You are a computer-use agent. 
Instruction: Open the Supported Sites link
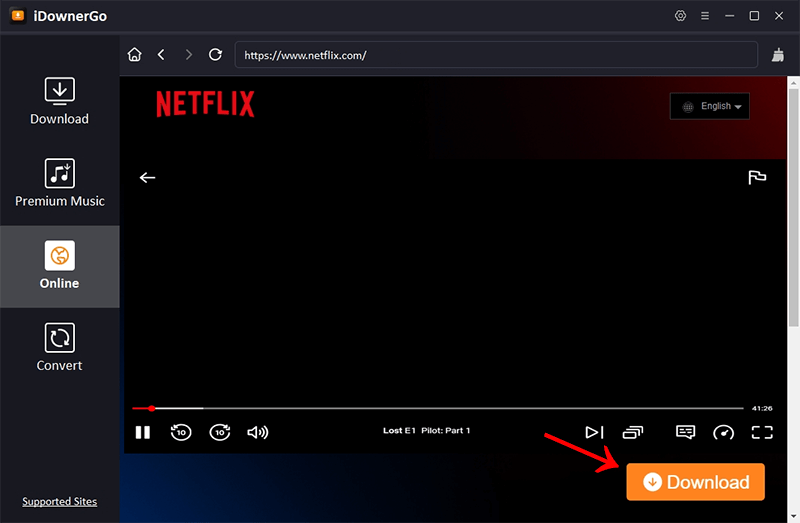point(59,502)
